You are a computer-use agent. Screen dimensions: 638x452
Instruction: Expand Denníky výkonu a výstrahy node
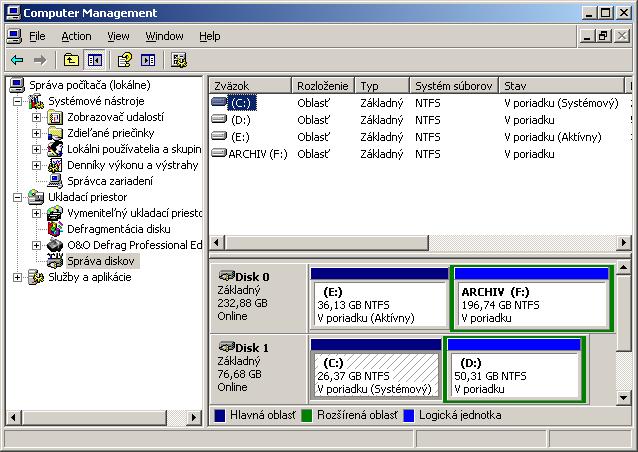pyautogui.click(x=37, y=165)
